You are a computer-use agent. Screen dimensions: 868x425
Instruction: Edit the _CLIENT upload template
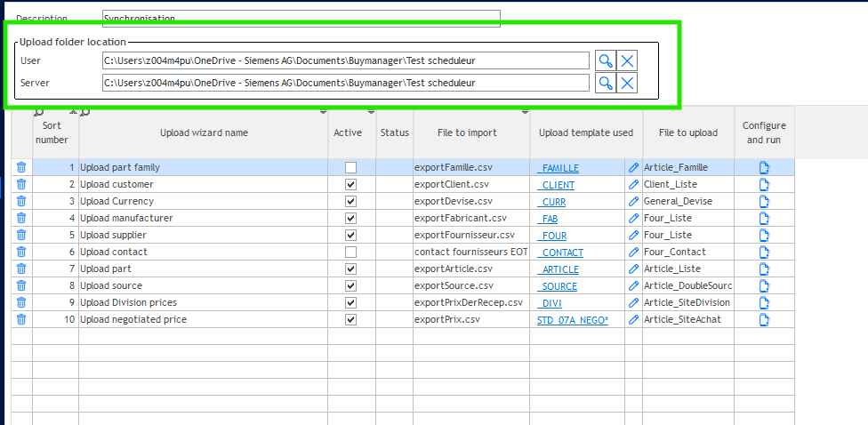coord(633,185)
